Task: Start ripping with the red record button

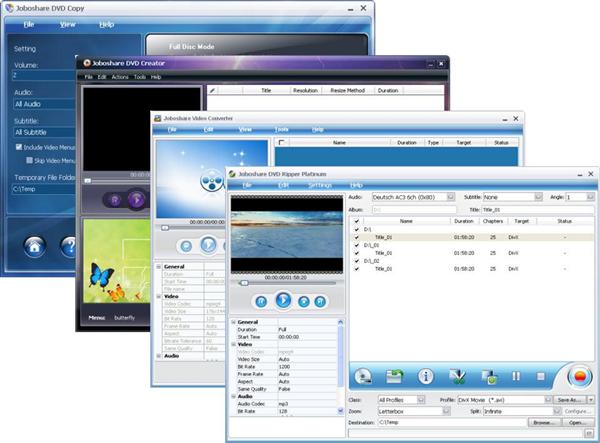Action: pyautogui.click(x=580, y=376)
